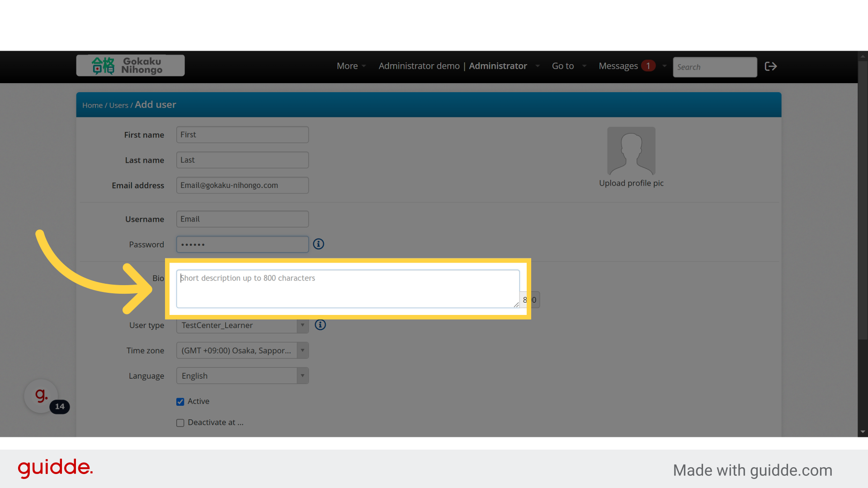Click Upload profile pic link
Screen dimensions: 868x488
631,183
